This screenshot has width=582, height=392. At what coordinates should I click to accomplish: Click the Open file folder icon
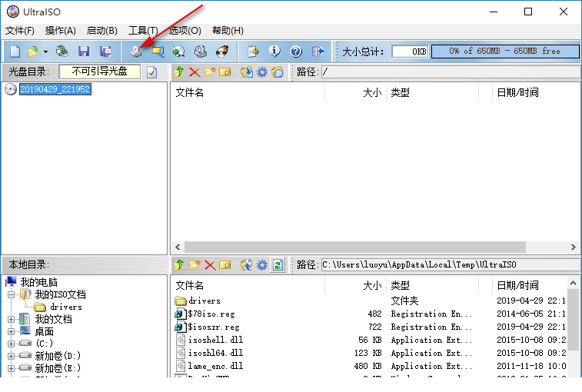(x=32, y=51)
